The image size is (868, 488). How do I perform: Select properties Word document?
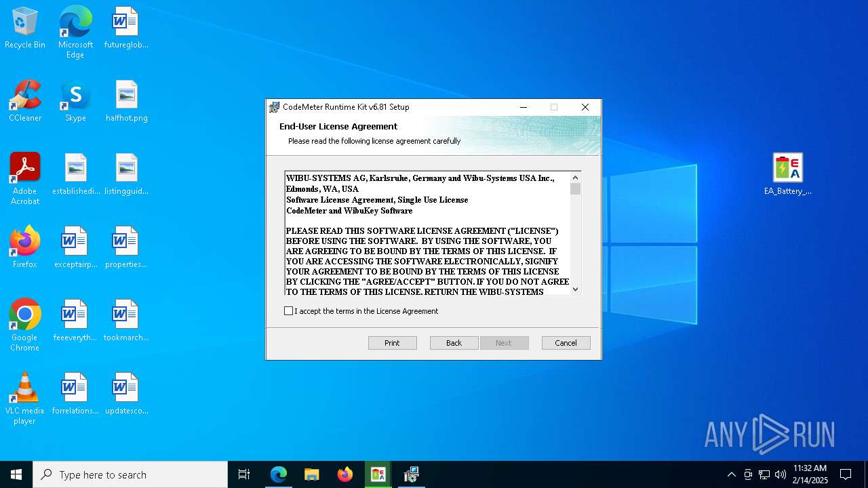point(126,248)
